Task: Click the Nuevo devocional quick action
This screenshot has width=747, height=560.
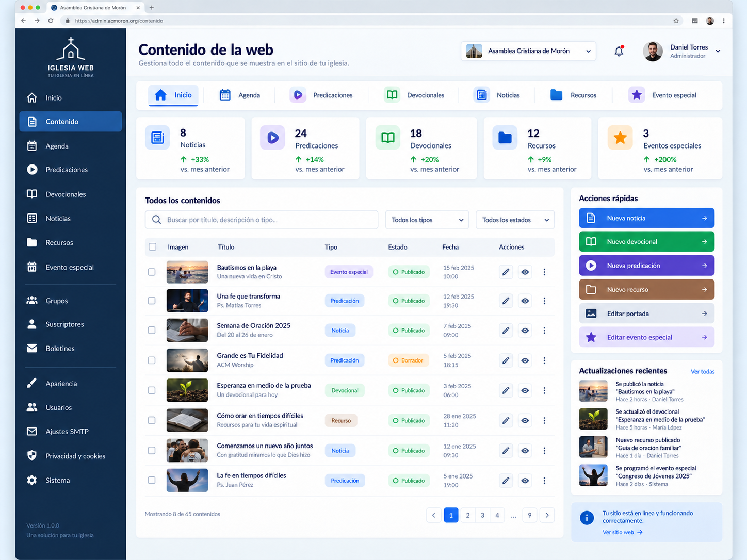Action: pyautogui.click(x=646, y=242)
